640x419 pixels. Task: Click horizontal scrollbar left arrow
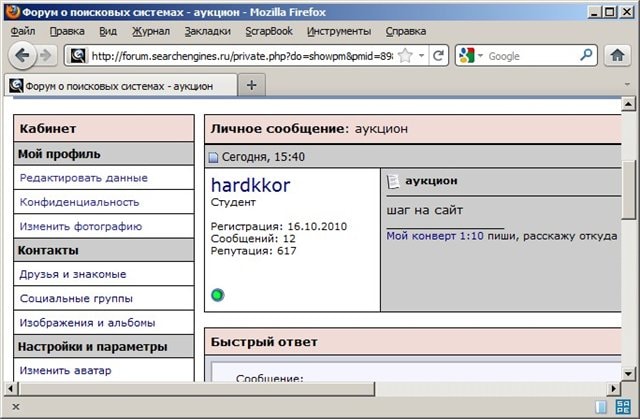[x=11, y=388]
